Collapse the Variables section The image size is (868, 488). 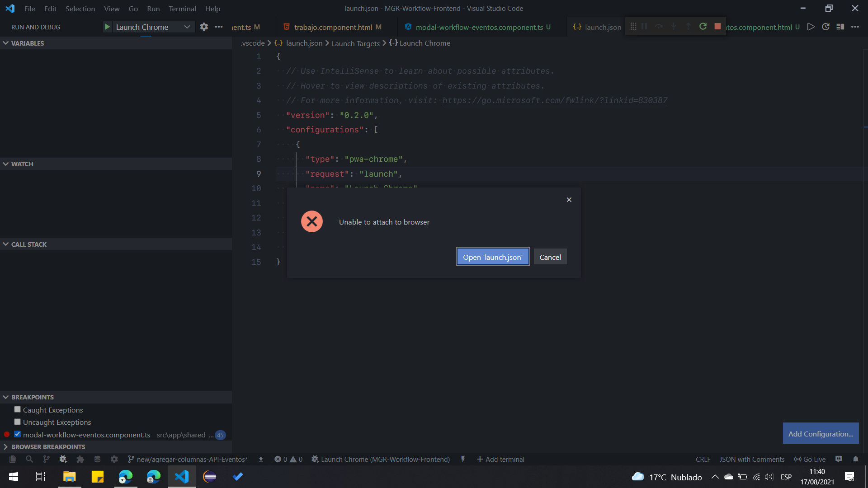click(5, 43)
